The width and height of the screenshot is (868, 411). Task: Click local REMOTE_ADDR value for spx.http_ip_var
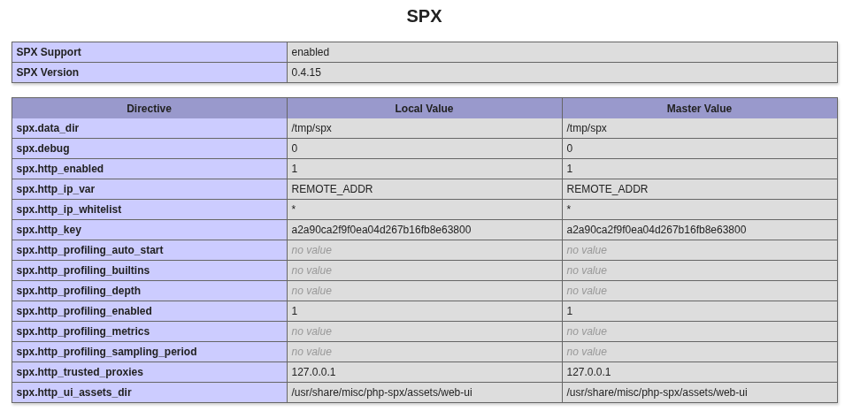click(x=332, y=189)
